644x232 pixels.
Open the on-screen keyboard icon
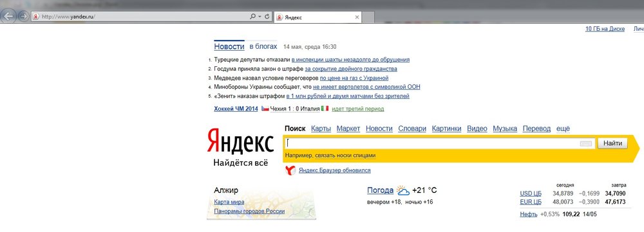[586, 143]
